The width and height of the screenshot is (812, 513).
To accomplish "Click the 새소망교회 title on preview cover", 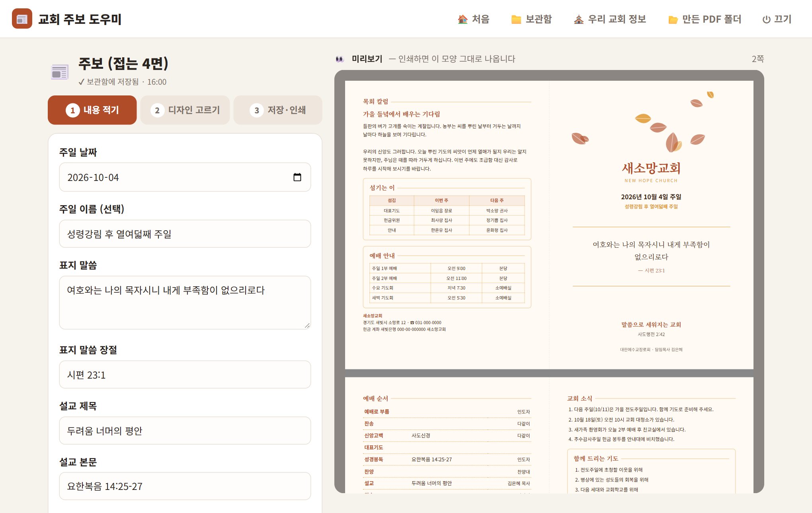I will pos(651,168).
